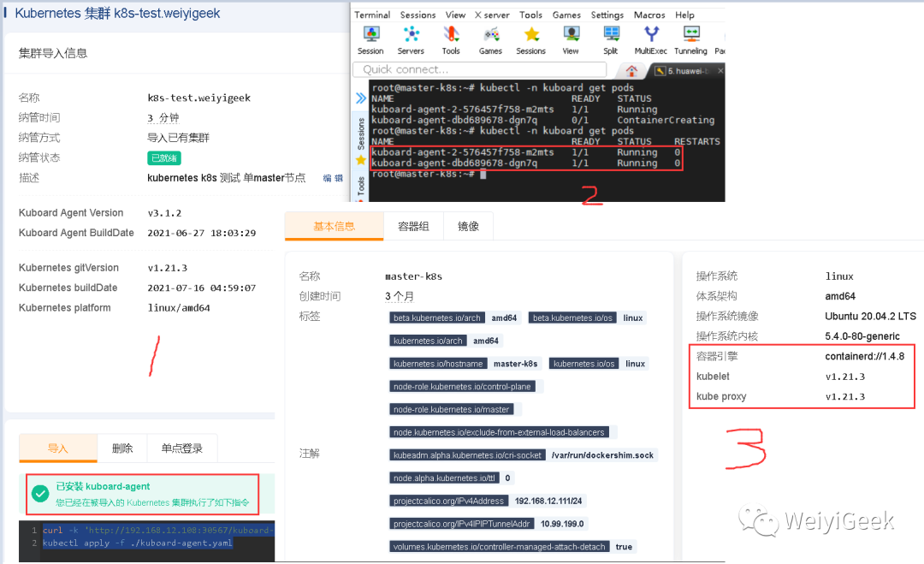The width and height of the screenshot is (924, 564).
Task: Click the 编辑 link next to description
Action: (x=333, y=178)
